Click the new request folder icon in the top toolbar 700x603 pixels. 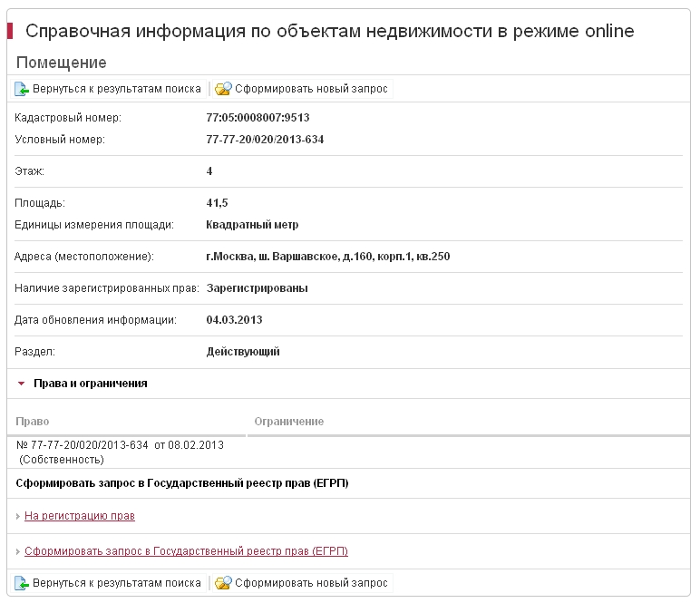pyautogui.click(x=223, y=89)
